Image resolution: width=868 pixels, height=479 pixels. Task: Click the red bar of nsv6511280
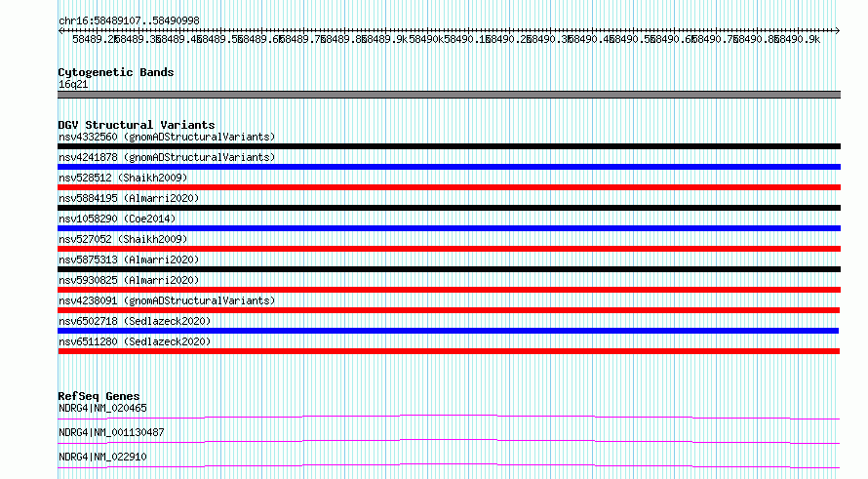click(449, 351)
